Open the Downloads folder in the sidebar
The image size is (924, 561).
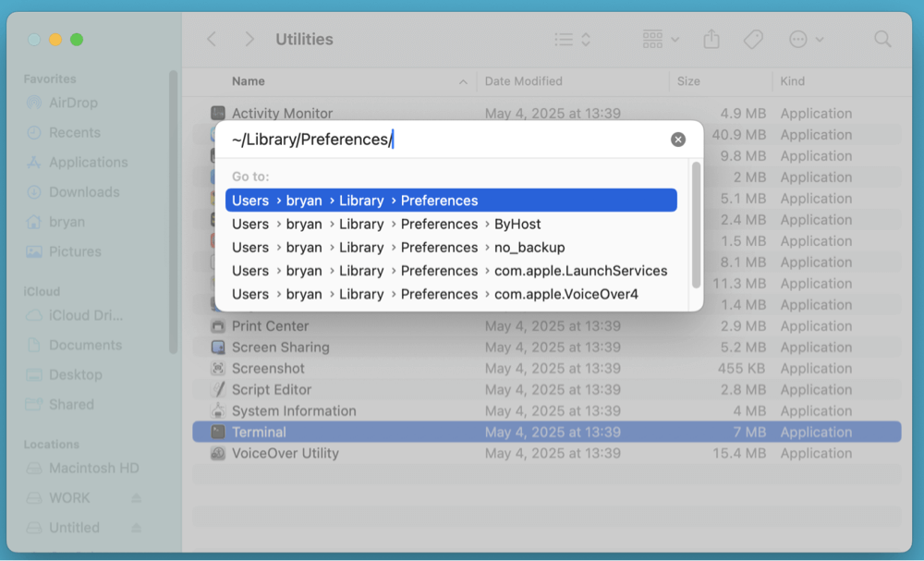point(84,192)
